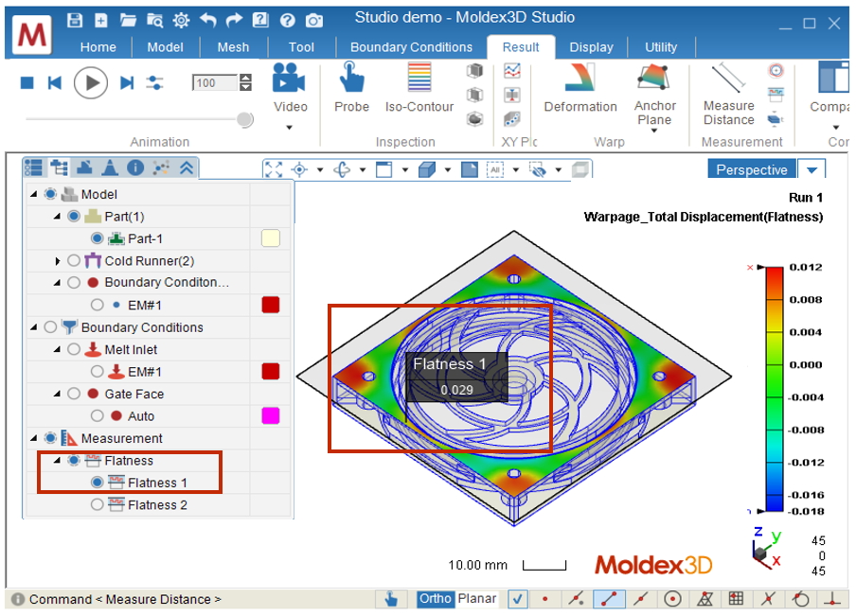Open the Utility tab
Viewport: 856px width, 616px height.
click(661, 47)
